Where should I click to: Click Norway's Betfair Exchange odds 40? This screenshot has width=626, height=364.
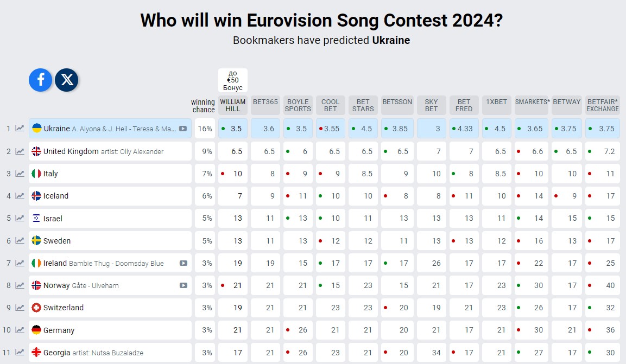(603, 285)
